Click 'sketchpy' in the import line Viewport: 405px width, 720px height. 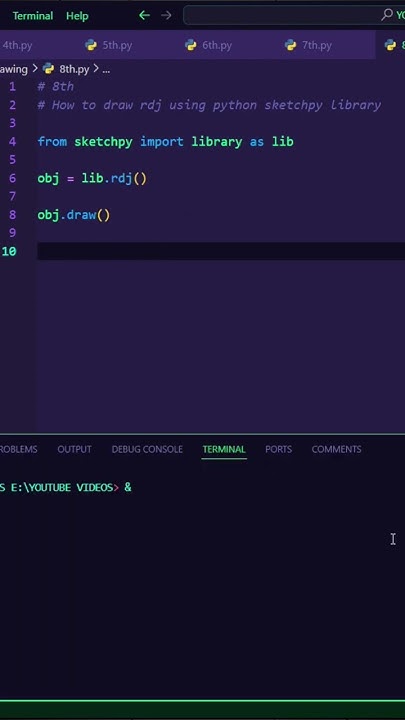(103, 141)
